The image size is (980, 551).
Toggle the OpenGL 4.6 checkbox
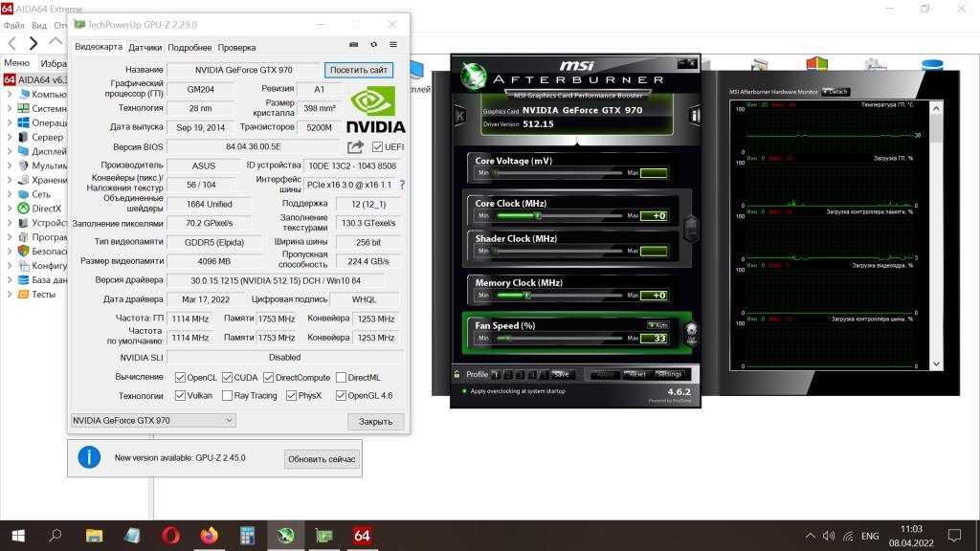tap(341, 395)
